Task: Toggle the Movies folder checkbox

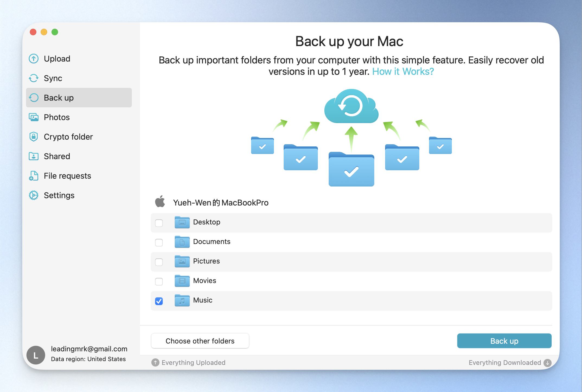Action: (159, 281)
